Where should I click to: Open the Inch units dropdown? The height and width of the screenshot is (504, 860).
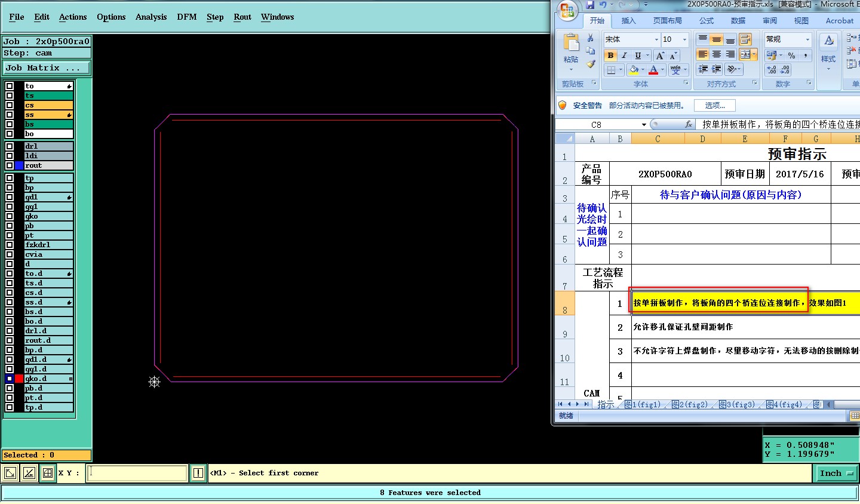pyautogui.click(x=836, y=473)
